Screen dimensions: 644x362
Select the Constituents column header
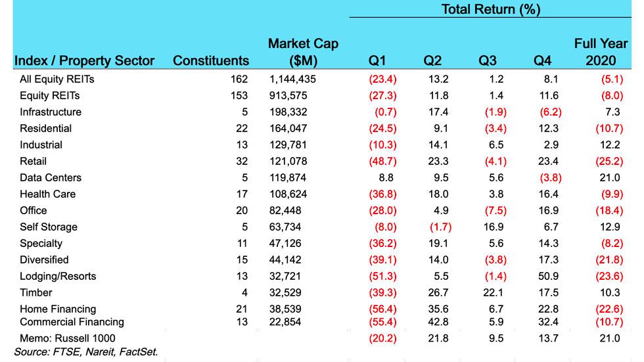211,61
